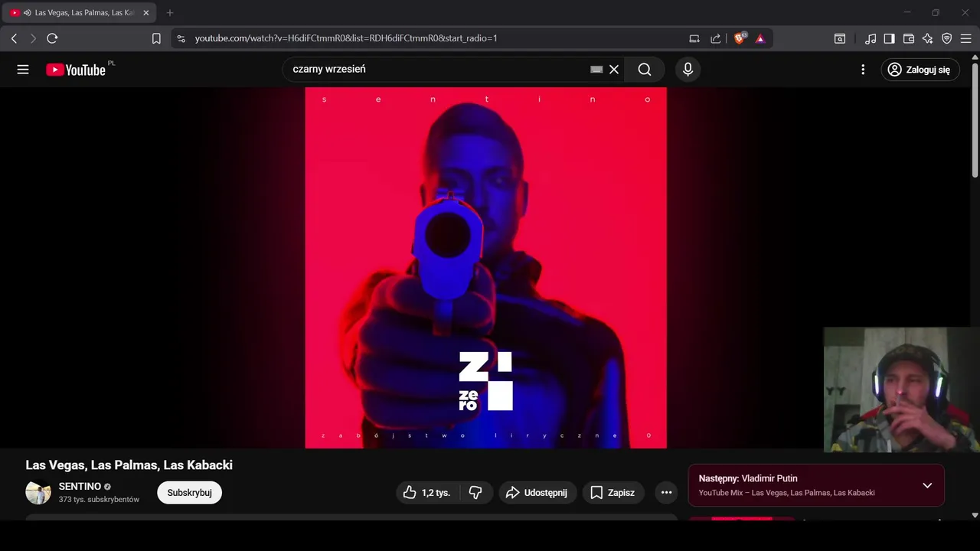Open the Brave Shields lion icon

coord(740,38)
